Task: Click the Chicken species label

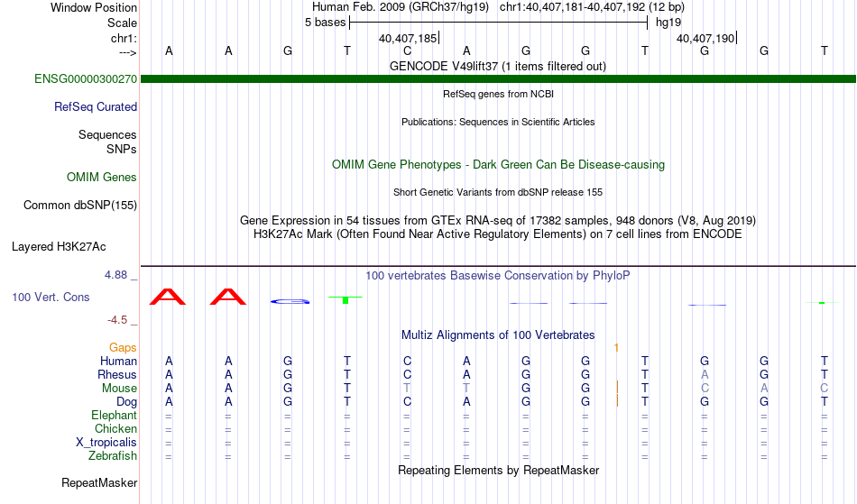Action: 115,428
